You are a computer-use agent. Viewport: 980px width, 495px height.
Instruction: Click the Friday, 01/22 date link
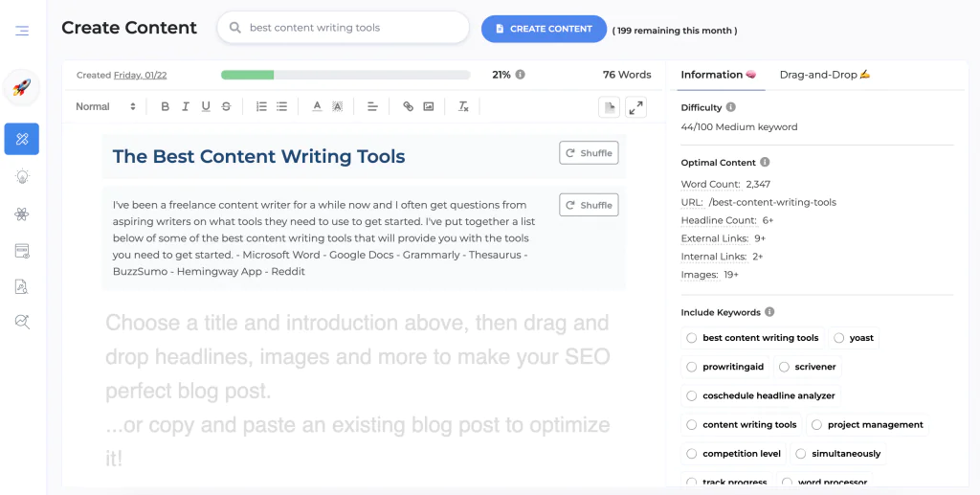pyautogui.click(x=140, y=75)
